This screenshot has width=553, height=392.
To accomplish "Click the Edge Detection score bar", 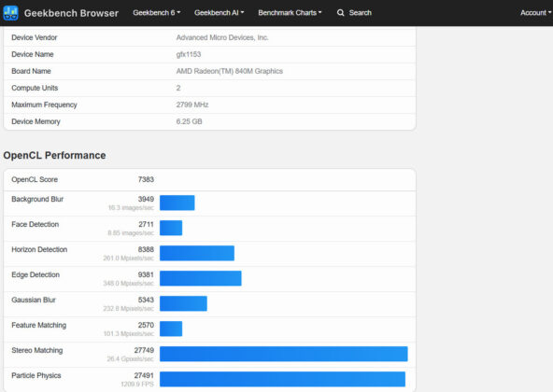I will point(201,278).
